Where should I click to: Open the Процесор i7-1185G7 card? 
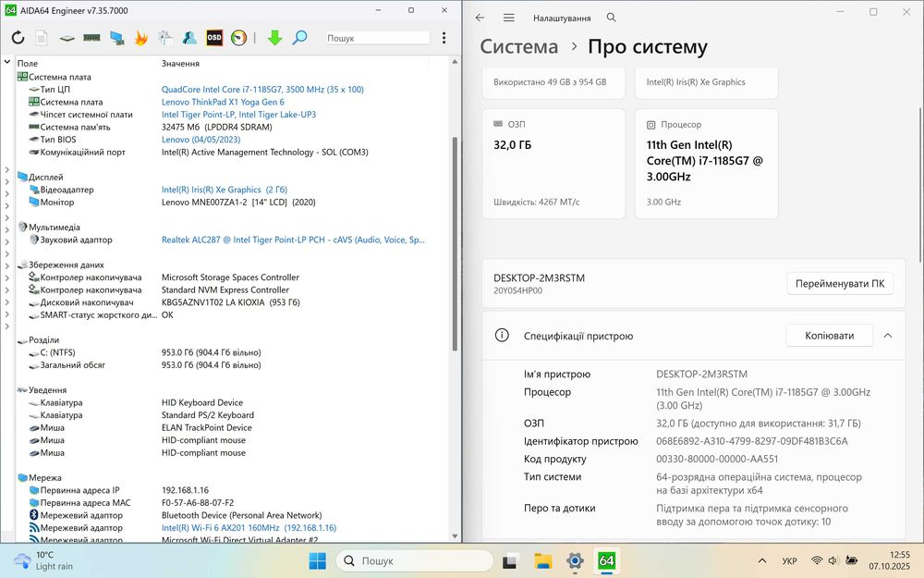707,164
